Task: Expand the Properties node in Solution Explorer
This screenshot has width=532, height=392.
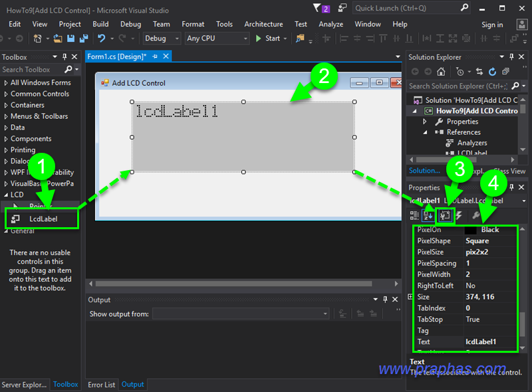Action: (x=424, y=122)
